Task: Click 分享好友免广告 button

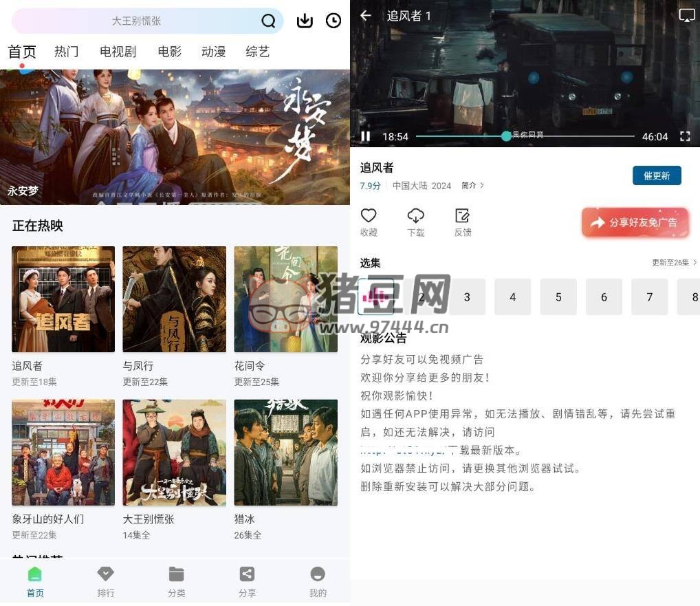Action: tap(635, 223)
